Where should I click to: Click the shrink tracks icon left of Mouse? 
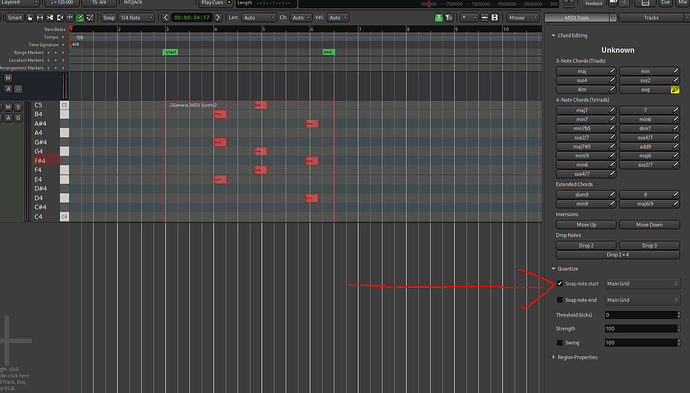pyautogui.click(x=484, y=18)
